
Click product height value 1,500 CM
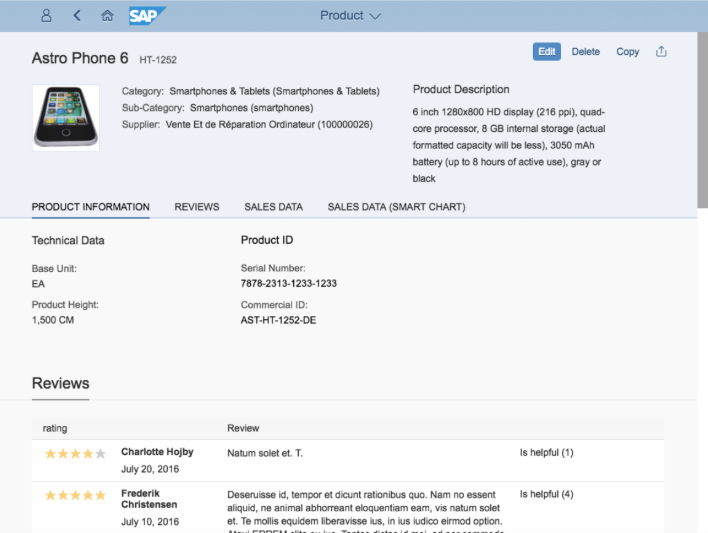pos(53,320)
